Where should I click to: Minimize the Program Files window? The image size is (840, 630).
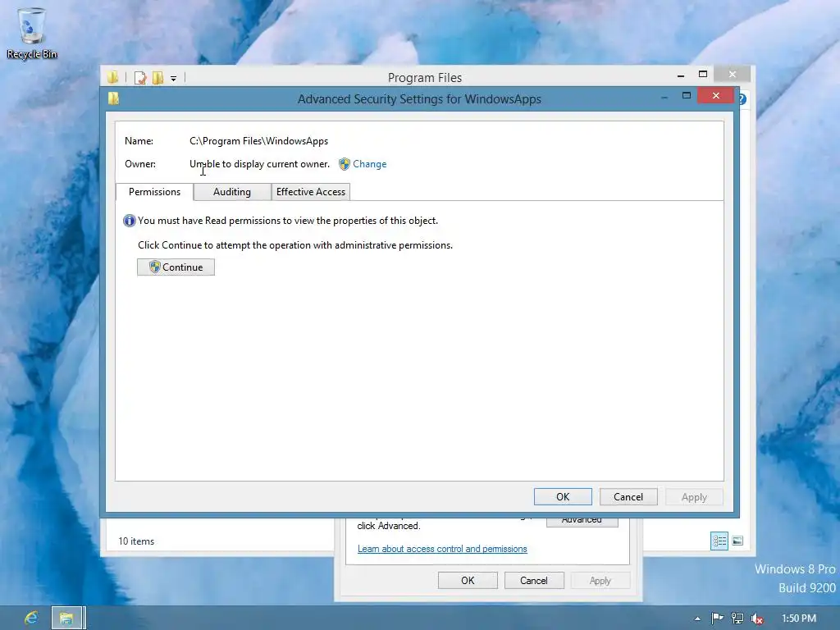[681, 75]
